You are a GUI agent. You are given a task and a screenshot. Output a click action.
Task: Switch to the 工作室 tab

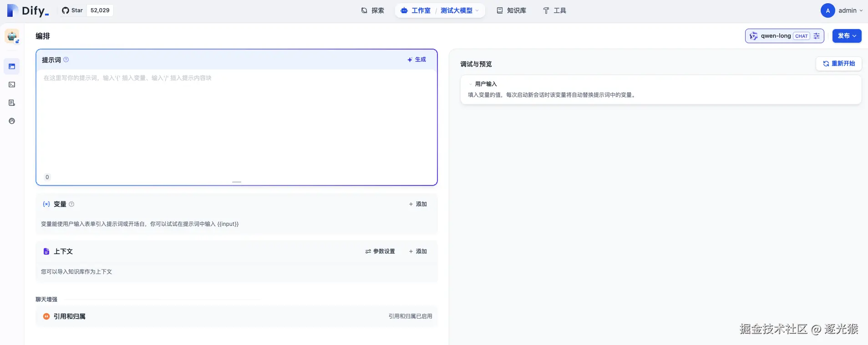415,10
